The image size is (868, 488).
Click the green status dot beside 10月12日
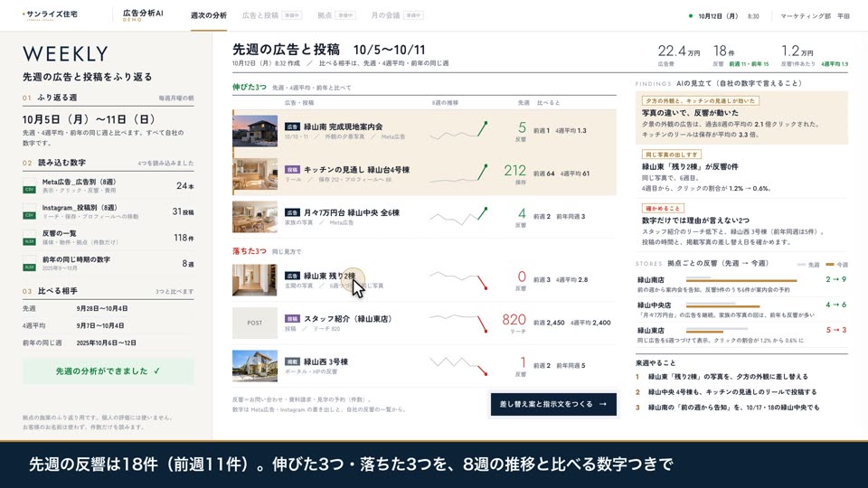click(x=690, y=16)
